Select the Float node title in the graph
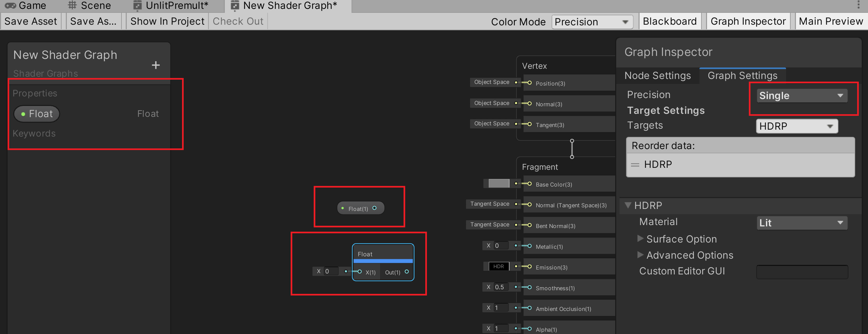Viewport: 868px width, 334px height. coord(365,254)
